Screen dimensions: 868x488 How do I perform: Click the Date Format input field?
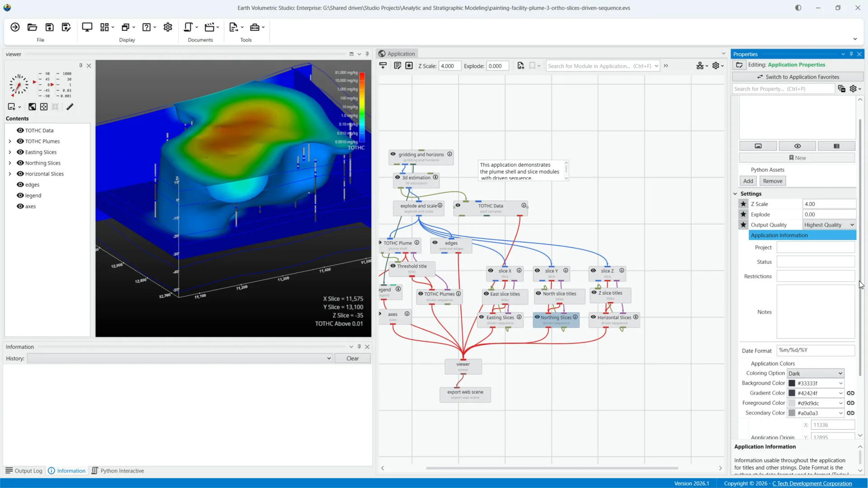(816, 350)
